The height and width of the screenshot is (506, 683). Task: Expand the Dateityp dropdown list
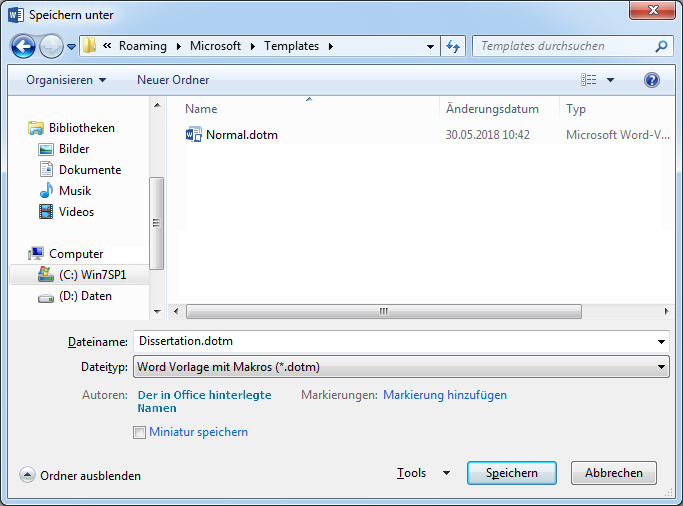(x=661, y=368)
